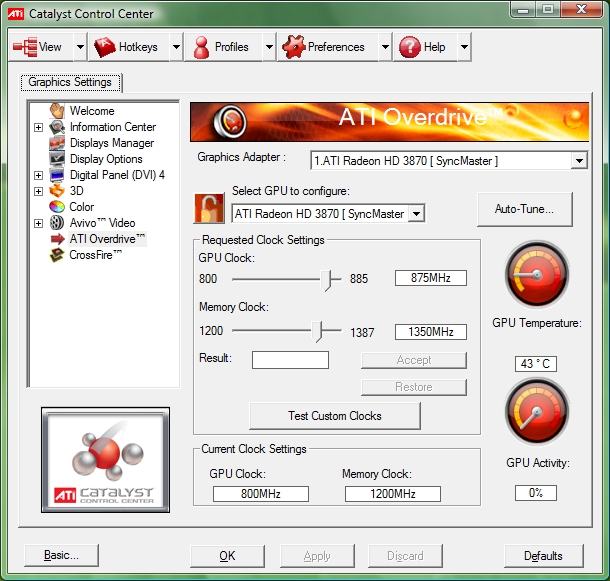Click the OK button

coord(227,556)
